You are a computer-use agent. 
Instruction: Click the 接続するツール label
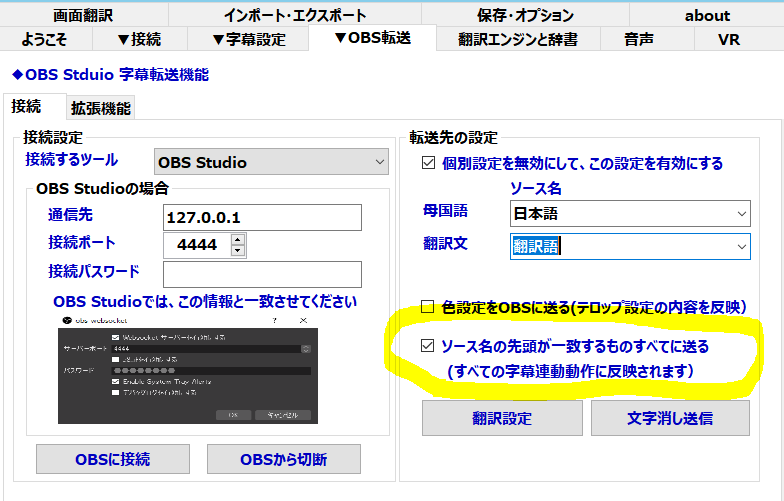click(x=72, y=160)
